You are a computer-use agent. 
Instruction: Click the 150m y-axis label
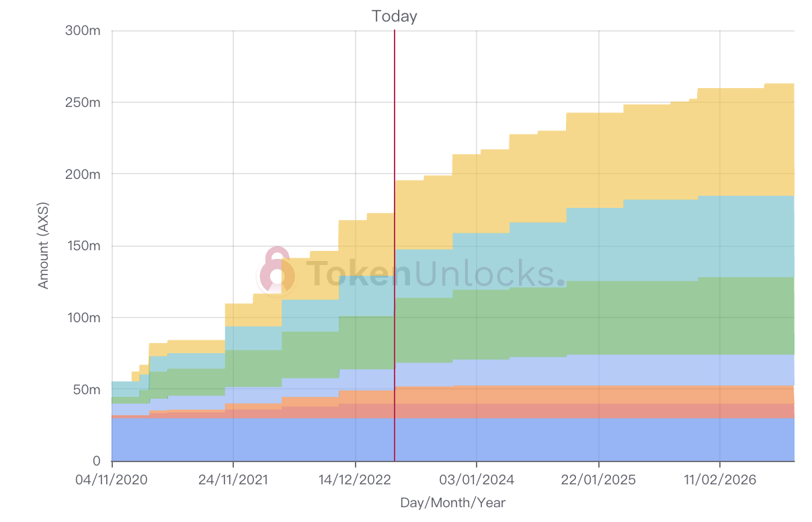pyautogui.click(x=83, y=246)
